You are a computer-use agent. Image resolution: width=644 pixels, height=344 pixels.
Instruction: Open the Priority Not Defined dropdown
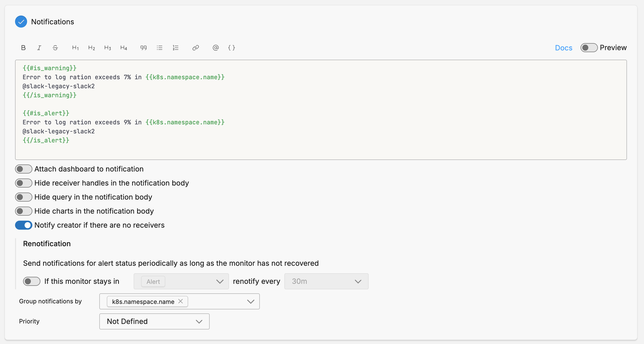[154, 321]
